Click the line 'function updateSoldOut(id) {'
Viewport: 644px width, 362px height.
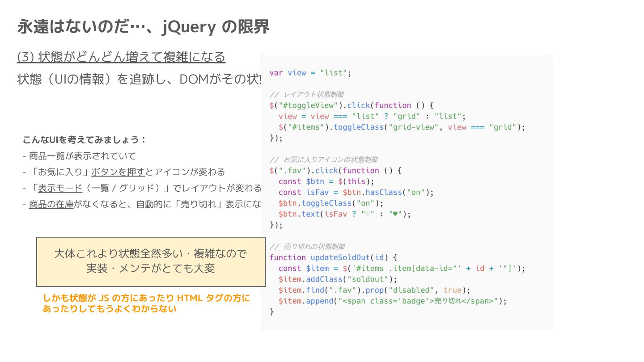333,257
